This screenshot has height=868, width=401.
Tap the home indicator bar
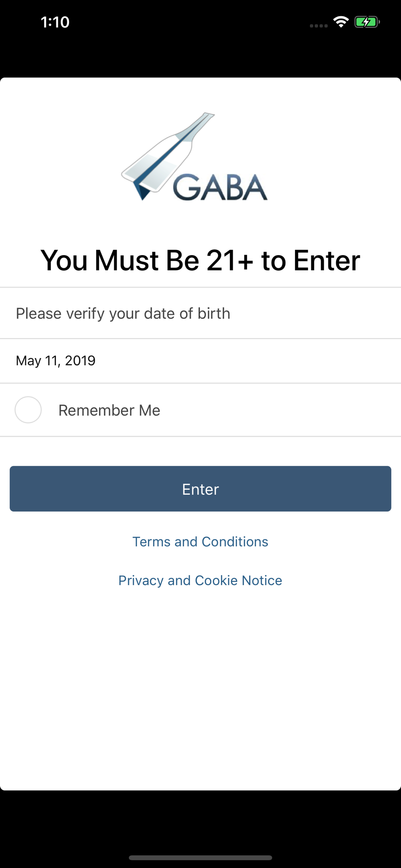(x=200, y=858)
